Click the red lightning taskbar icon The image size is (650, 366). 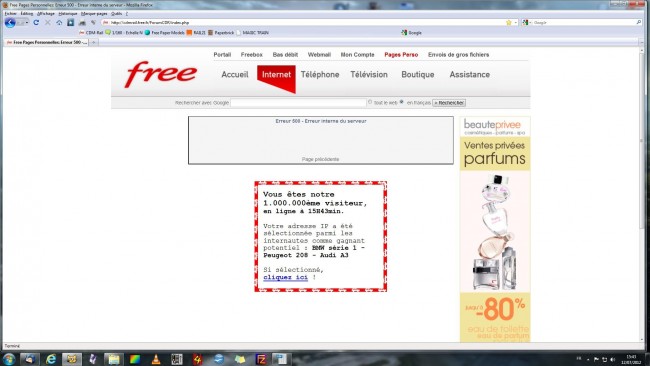pyautogui.click(x=198, y=359)
